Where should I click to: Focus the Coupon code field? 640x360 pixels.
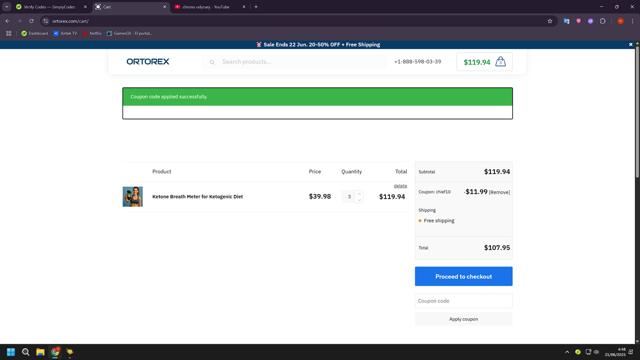tap(464, 301)
